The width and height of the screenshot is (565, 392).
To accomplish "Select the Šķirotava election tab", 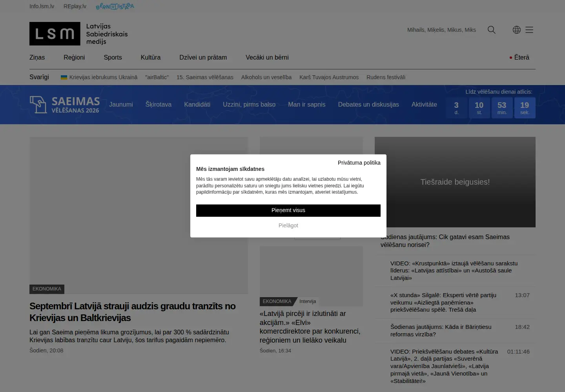I will [x=159, y=105].
